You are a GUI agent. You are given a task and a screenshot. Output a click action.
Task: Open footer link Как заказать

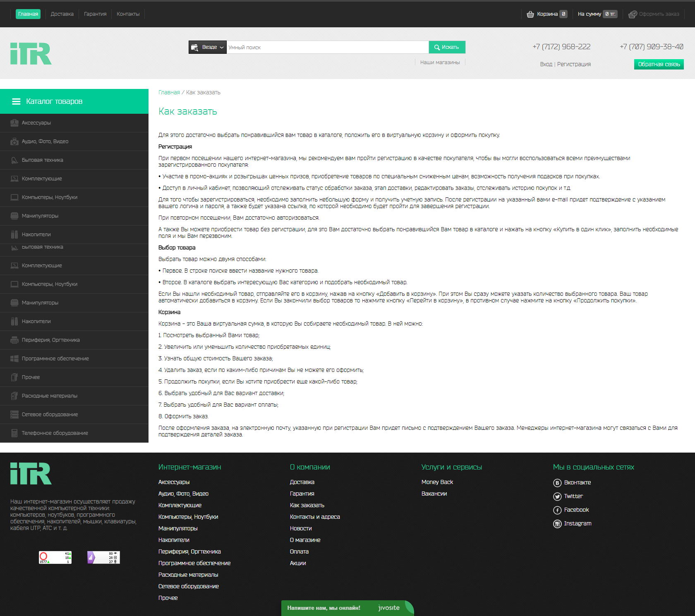coord(307,505)
